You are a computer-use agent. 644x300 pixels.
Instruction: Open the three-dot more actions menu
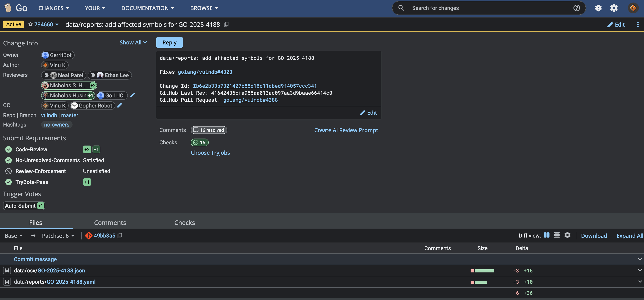[638, 24]
